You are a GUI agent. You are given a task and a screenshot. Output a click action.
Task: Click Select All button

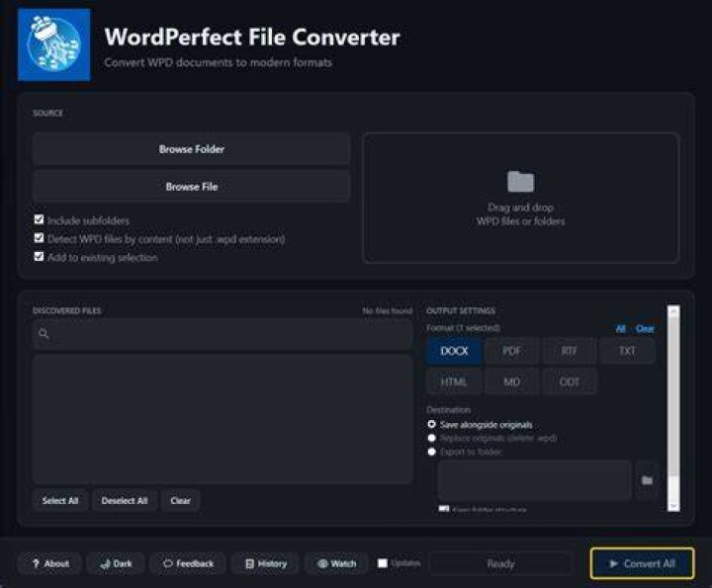tap(60, 500)
